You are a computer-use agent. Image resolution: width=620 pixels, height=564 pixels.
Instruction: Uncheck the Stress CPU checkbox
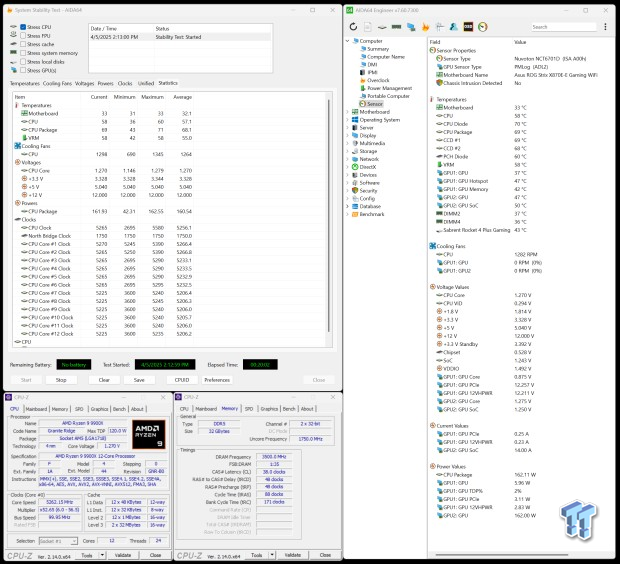[23, 27]
